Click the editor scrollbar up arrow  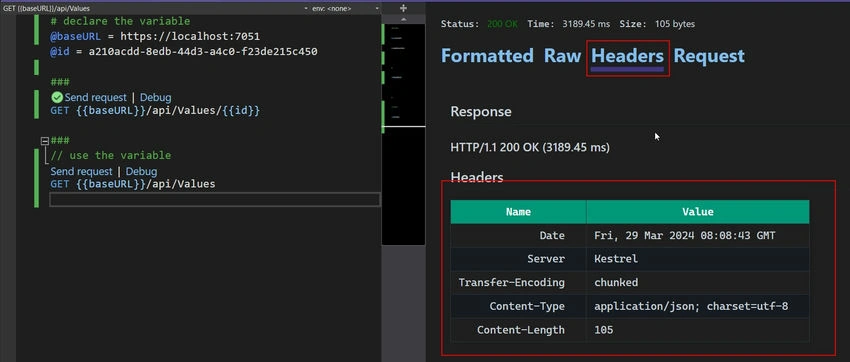(x=403, y=19)
